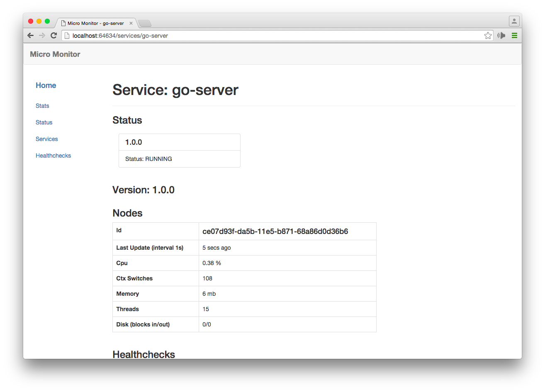Click the '0.38 %' Cpu value

click(x=212, y=263)
